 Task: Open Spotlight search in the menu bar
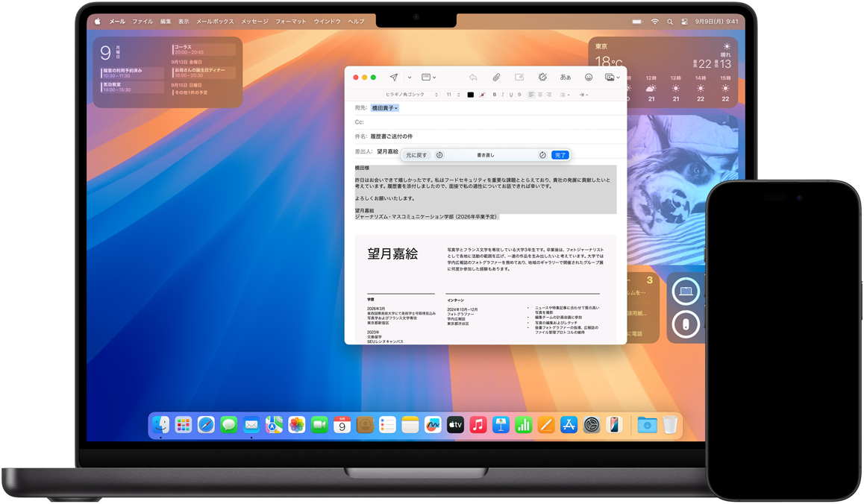[669, 22]
